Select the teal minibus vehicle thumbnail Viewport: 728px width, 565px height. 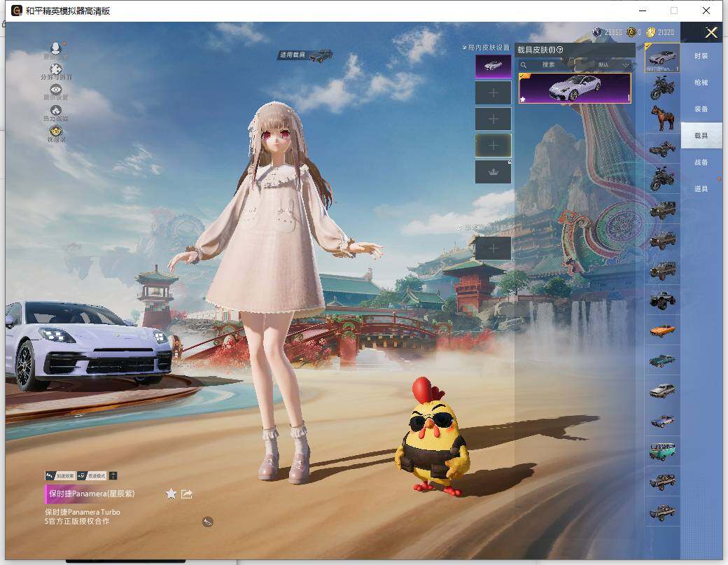(x=661, y=451)
